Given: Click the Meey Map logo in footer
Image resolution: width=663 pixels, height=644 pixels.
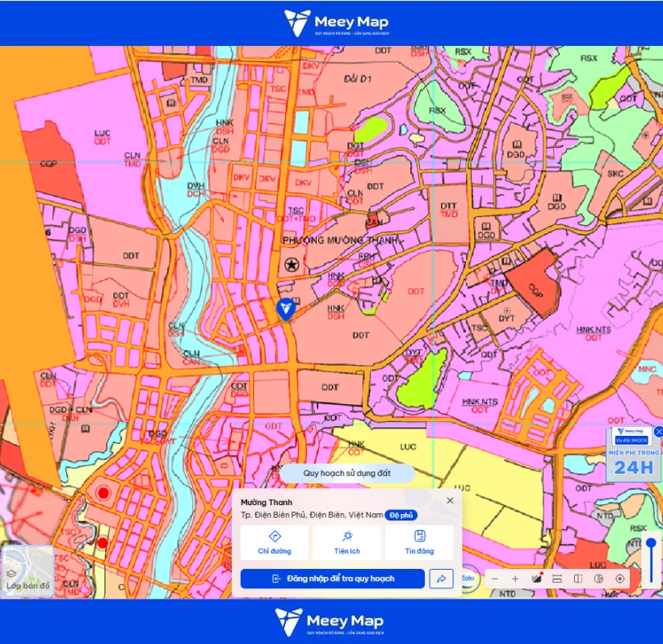Looking at the screenshot, I should 329,621.
